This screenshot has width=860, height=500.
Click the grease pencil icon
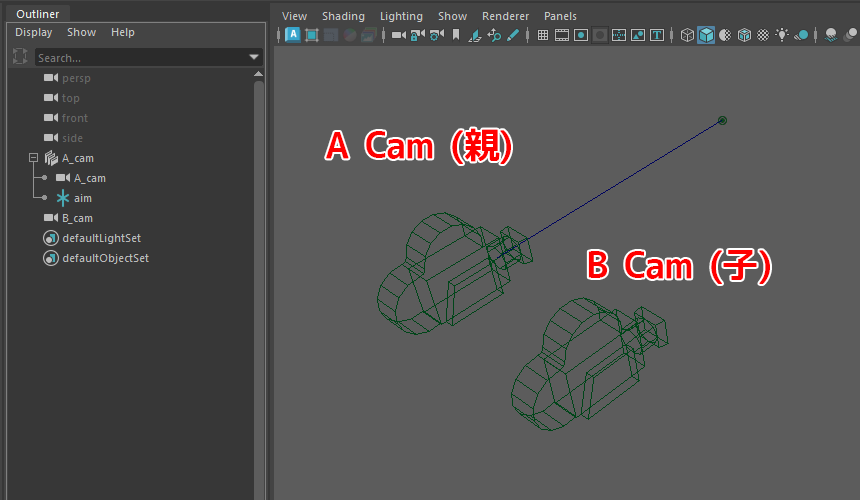click(x=513, y=35)
